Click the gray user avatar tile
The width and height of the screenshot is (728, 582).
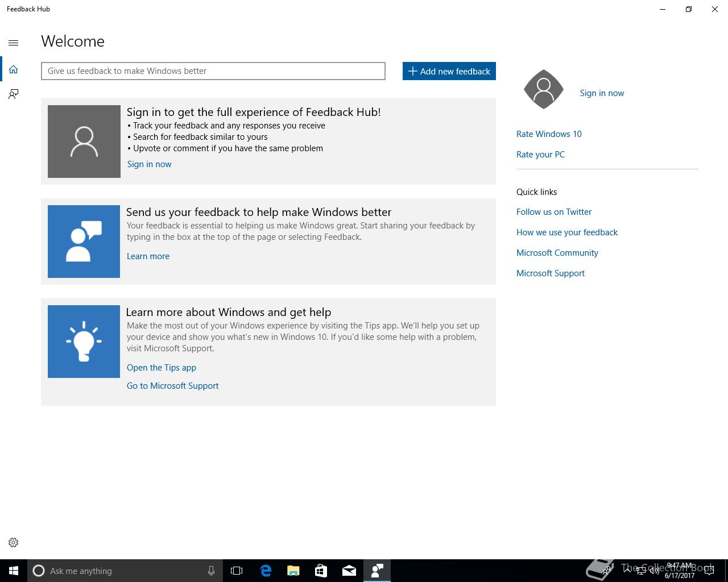point(84,142)
